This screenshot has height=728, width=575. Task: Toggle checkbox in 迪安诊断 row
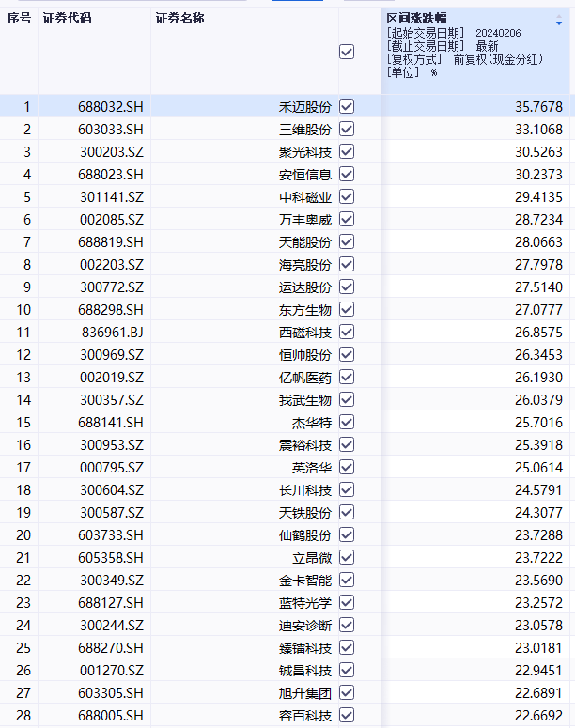pyautogui.click(x=347, y=625)
